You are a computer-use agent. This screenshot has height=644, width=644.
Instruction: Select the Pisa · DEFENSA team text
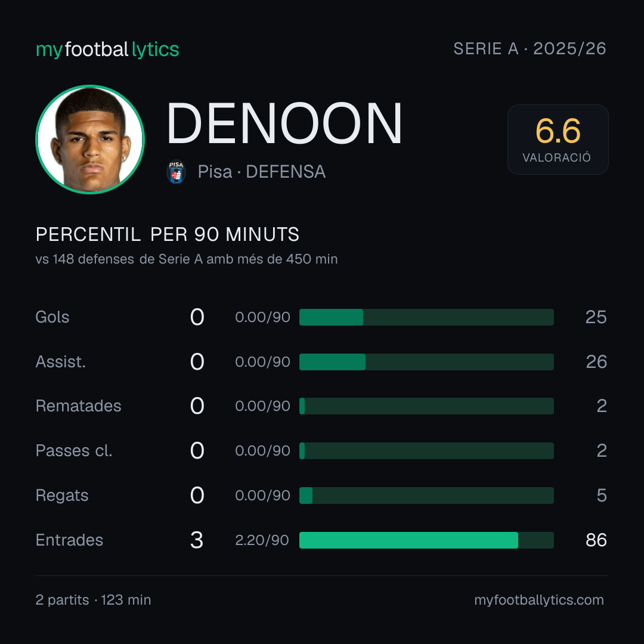point(262,172)
